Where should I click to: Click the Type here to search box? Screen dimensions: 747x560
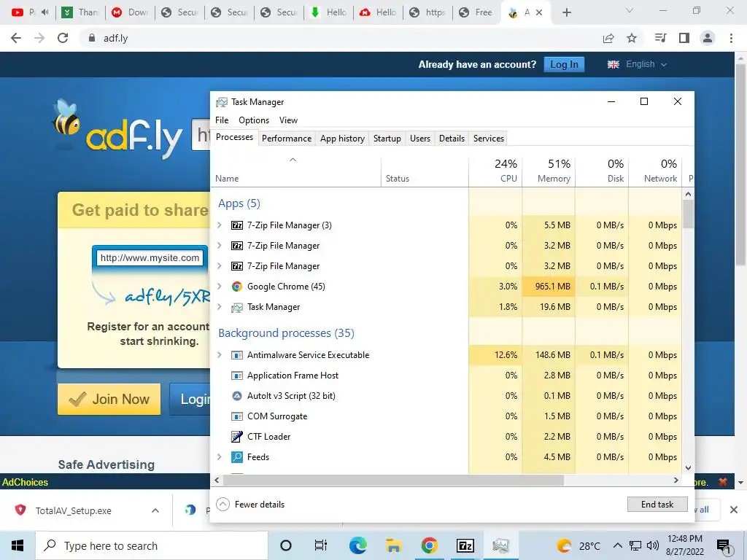tap(152, 545)
